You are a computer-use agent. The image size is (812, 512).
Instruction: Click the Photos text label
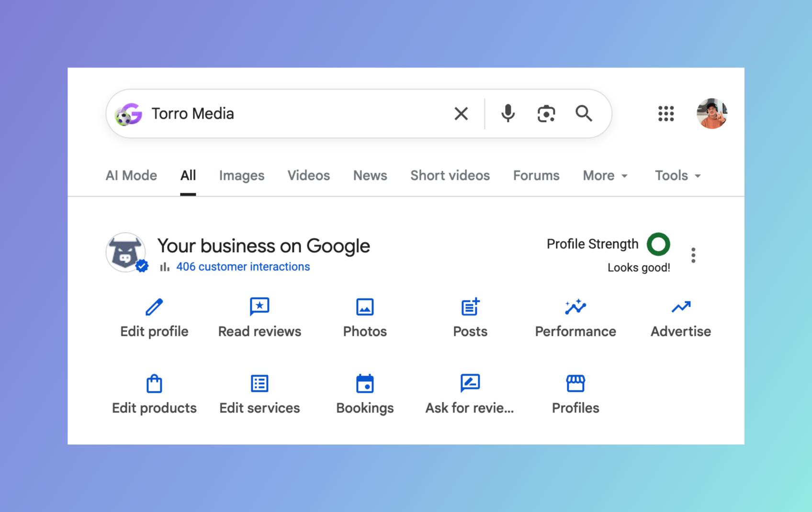click(365, 332)
